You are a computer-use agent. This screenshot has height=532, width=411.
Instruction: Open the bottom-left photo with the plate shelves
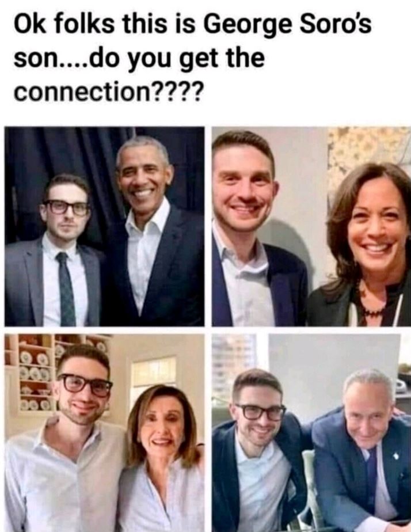104,433
